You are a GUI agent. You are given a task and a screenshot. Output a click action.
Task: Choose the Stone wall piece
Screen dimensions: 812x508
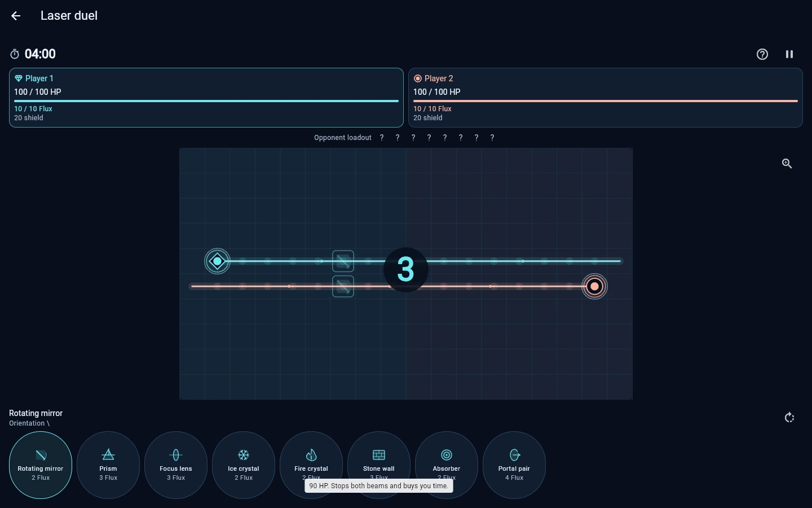tap(379, 465)
